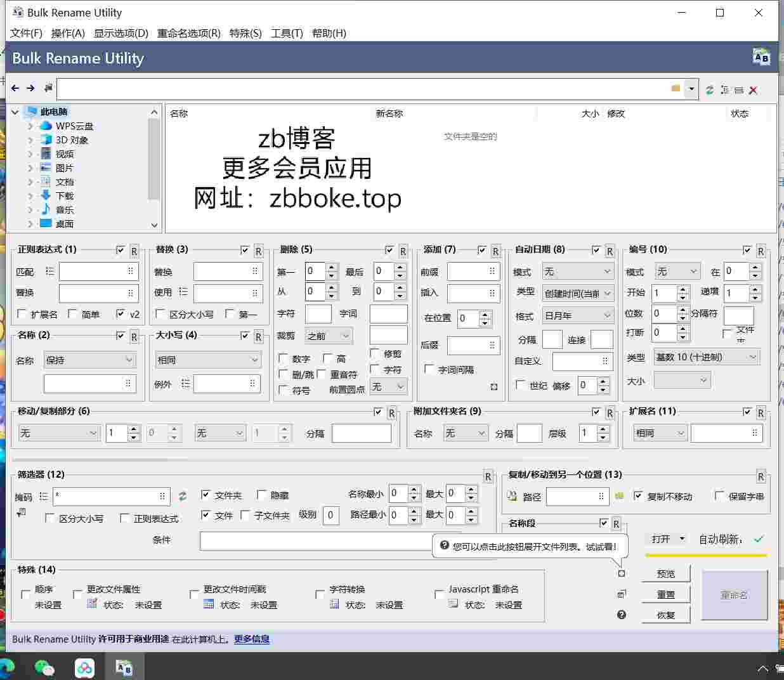This screenshot has width=784, height=680.
Task: Reset the 添加 (7) section with R
Action: point(495,251)
